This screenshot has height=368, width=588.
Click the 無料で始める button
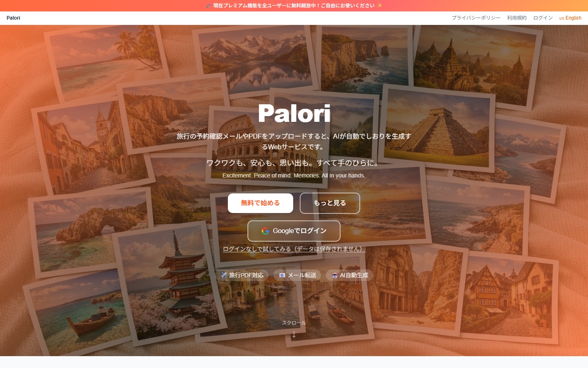tap(261, 203)
